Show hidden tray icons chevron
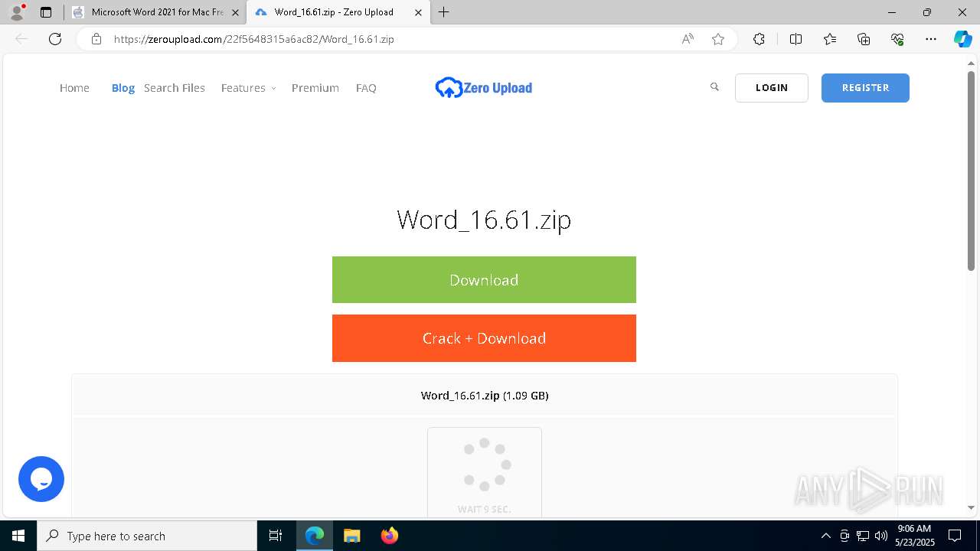Image resolution: width=980 pixels, height=551 pixels. 825,536
